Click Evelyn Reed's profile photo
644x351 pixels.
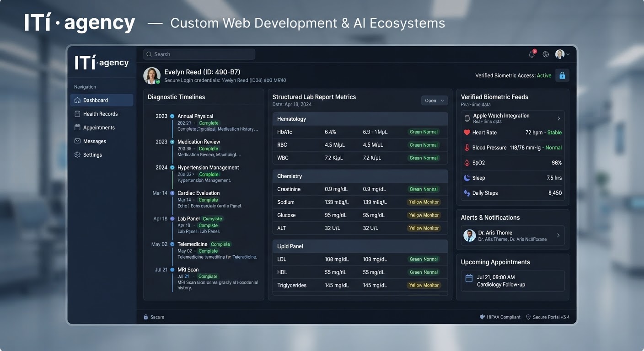click(x=152, y=76)
